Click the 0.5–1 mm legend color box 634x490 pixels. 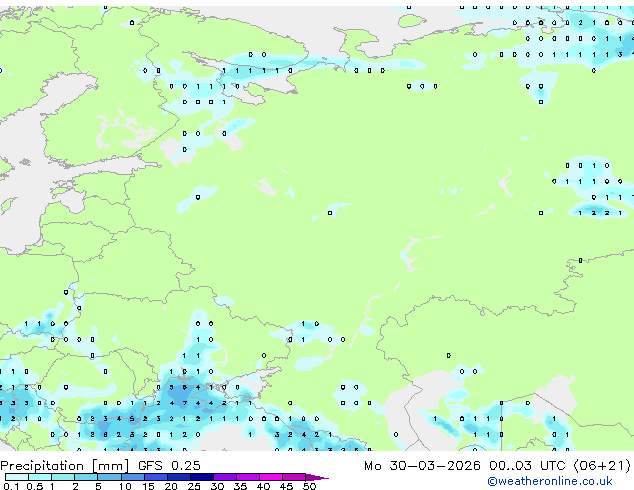coord(40,477)
